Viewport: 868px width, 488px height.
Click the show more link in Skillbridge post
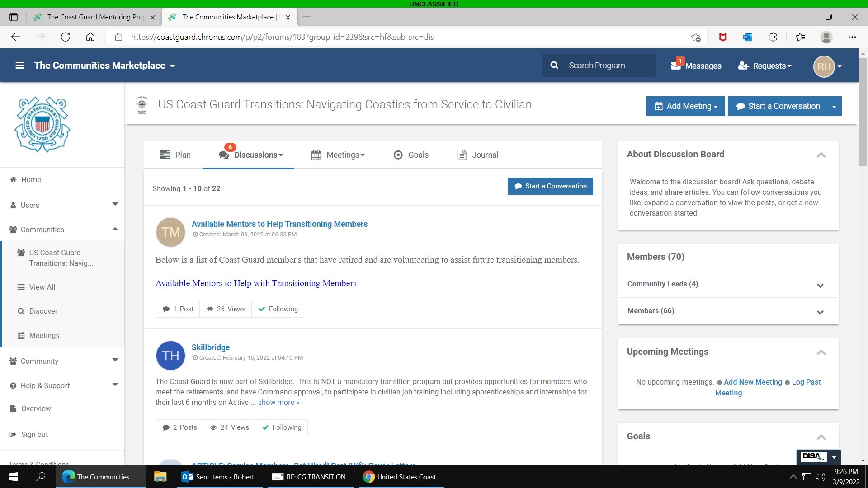click(278, 402)
